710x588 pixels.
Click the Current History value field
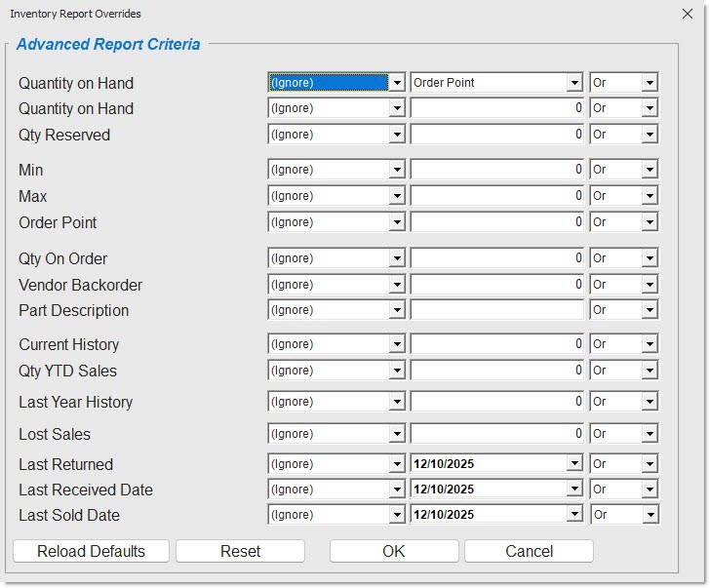pos(496,344)
